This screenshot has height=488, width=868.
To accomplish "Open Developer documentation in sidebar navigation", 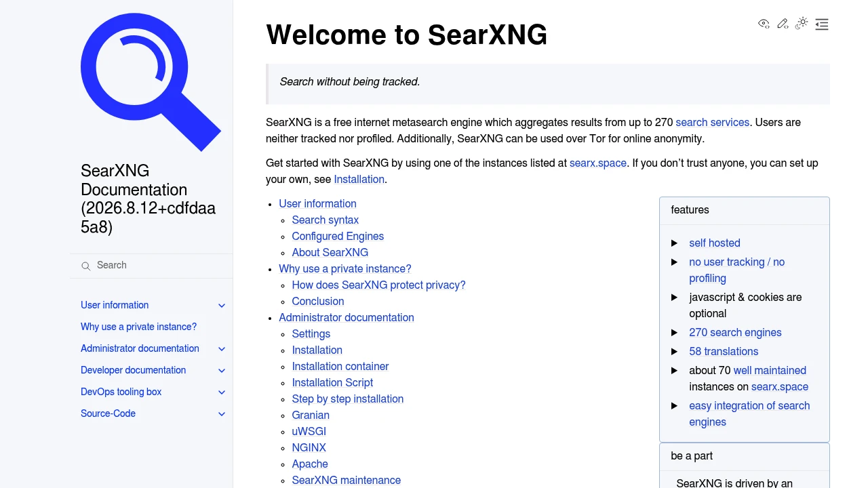I will click(133, 370).
